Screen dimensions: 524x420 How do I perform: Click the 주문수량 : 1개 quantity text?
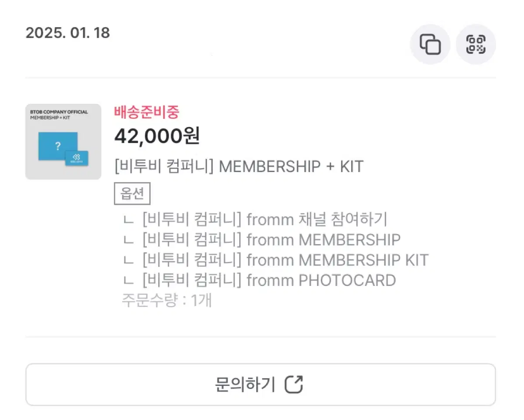[x=167, y=300]
